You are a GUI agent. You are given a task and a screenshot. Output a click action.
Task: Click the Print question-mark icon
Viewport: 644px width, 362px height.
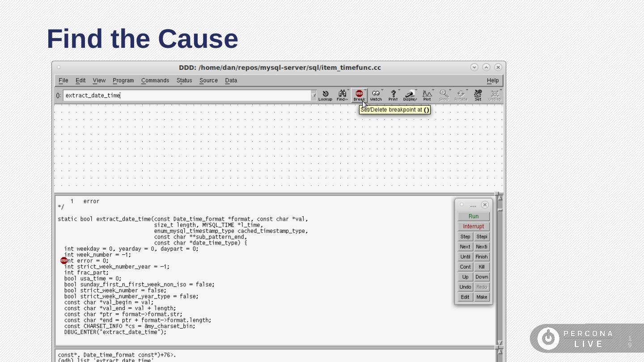click(x=393, y=95)
